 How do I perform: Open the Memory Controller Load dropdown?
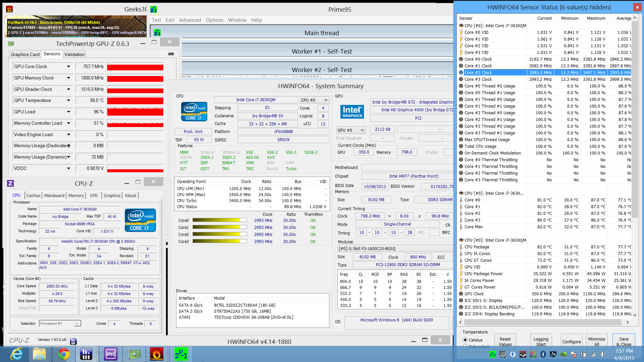(69, 123)
